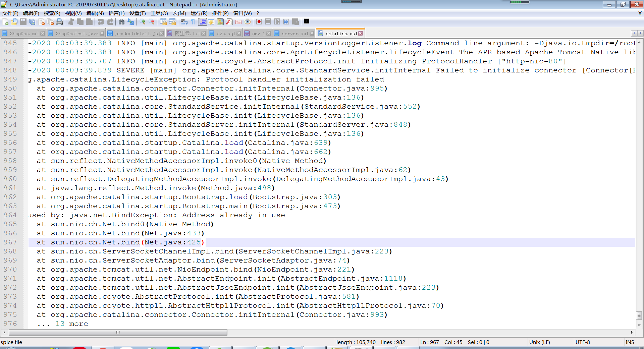Screen dimensions: 644x349
Task: Click the UTF-8 encoding status field
Action: click(x=583, y=342)
